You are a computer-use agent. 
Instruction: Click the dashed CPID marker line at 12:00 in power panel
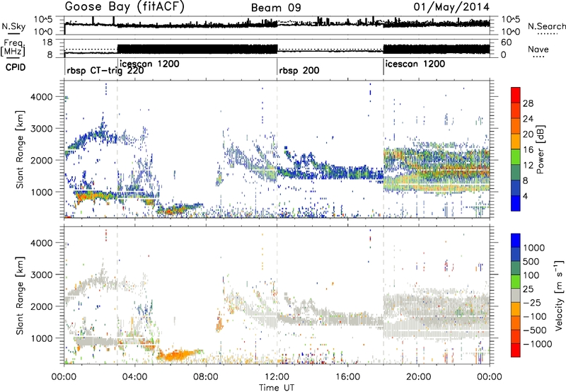277,149
